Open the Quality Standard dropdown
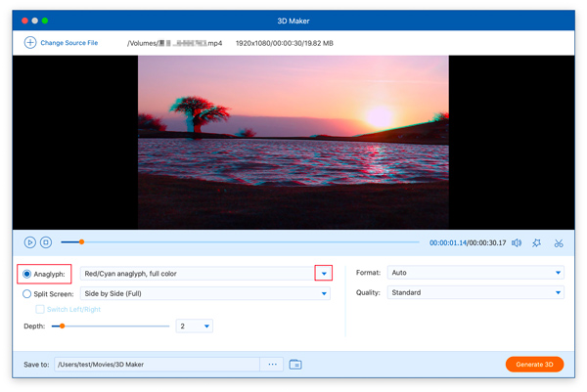587x392 pixels. [558, 292]
